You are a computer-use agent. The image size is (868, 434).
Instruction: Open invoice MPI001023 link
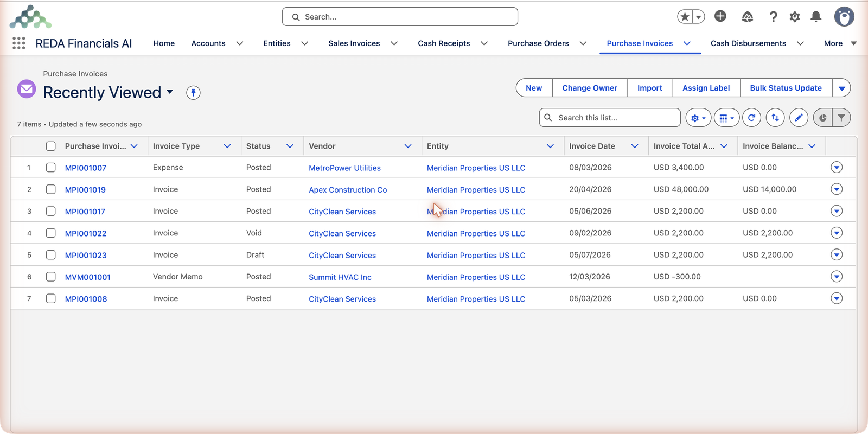tap(86, 256)
